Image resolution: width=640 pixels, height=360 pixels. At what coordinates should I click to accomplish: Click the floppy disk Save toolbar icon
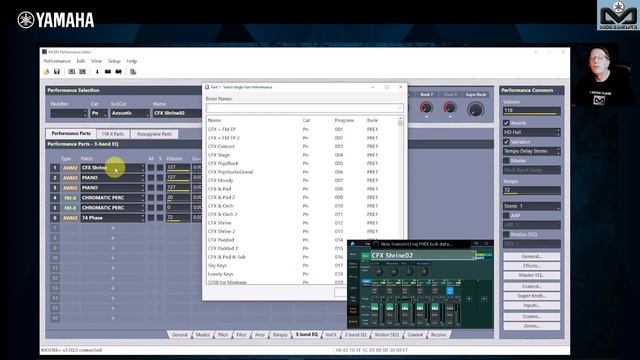(x=57, y=72)
